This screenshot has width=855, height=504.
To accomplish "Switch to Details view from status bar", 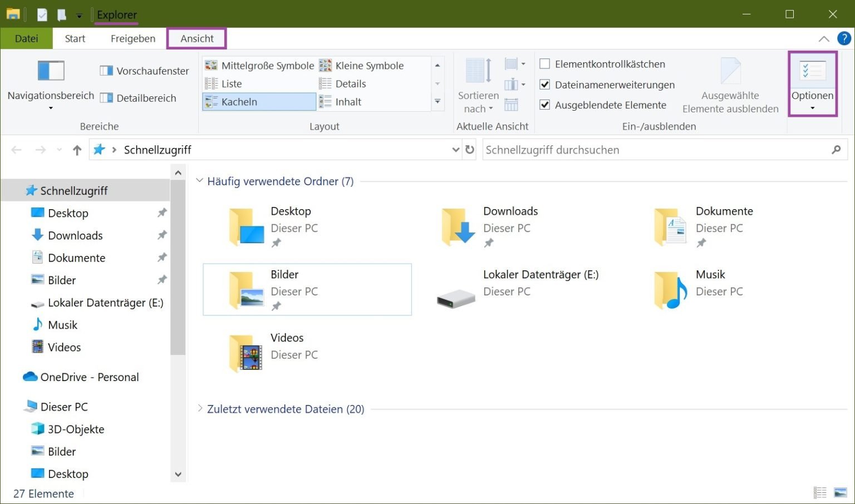I will (820, 493).
